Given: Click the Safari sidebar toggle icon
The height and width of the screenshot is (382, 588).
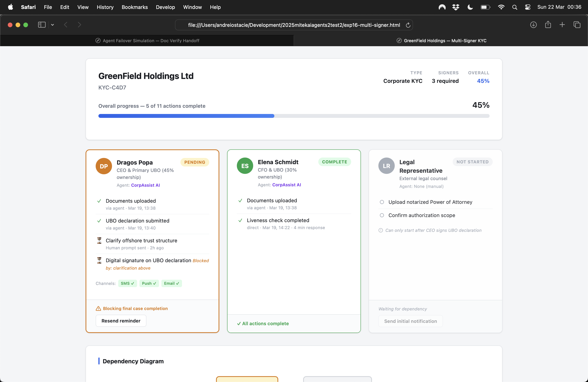Looking at the screenshot, I should (x=41, y=25).
